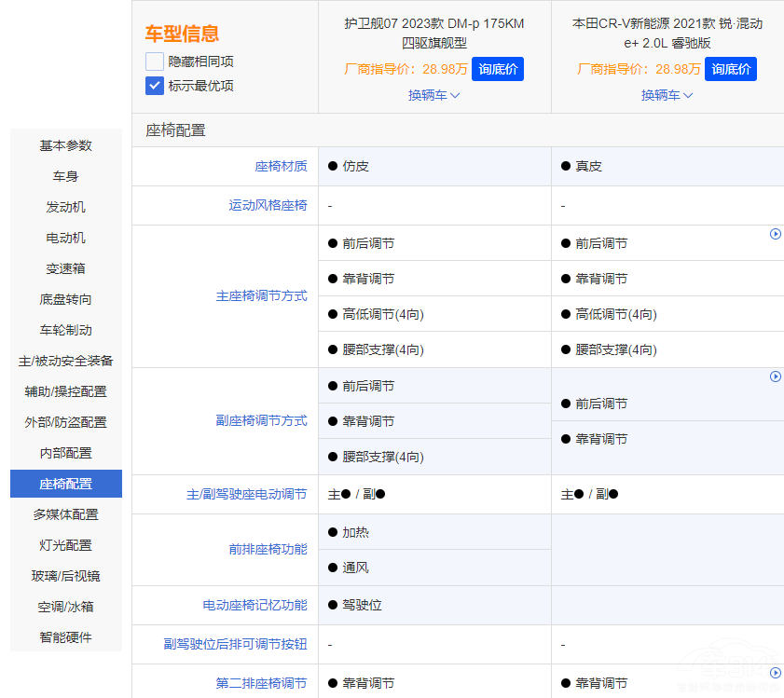The width and height of the screenshot is (784, 698).
Task: Open 运动风格座椅 parameter link
Action: point(268,205)
